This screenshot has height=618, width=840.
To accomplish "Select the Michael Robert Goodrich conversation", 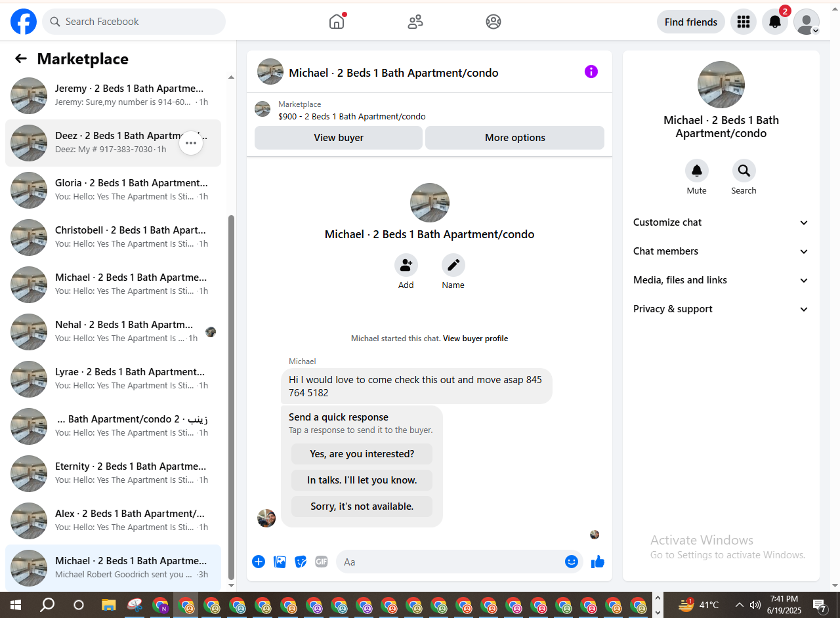I will tap(113, 567).
